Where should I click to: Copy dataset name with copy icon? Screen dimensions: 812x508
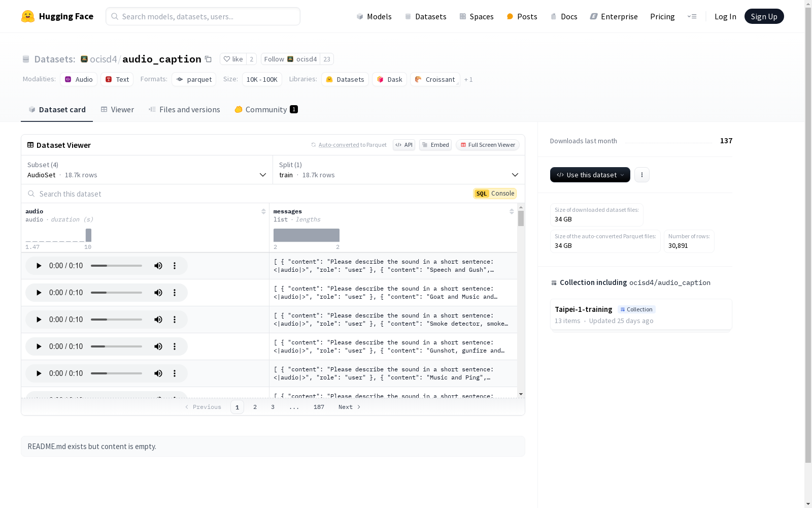click(x=208, y=59)
